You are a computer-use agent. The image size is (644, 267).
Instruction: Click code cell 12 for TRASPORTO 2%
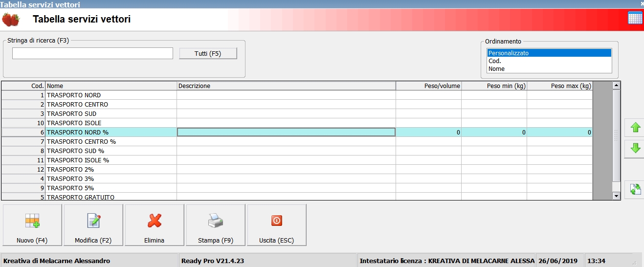(x=23, y=169)
